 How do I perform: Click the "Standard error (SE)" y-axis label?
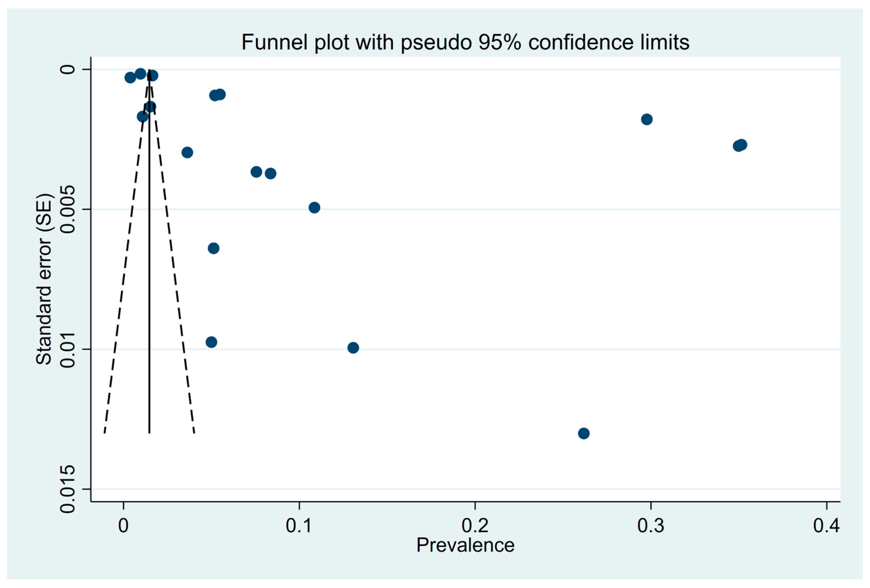click(44, 279)
